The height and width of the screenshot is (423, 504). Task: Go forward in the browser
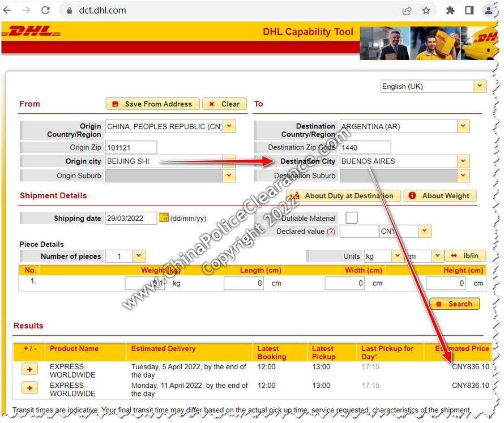[x=26, y=10]
